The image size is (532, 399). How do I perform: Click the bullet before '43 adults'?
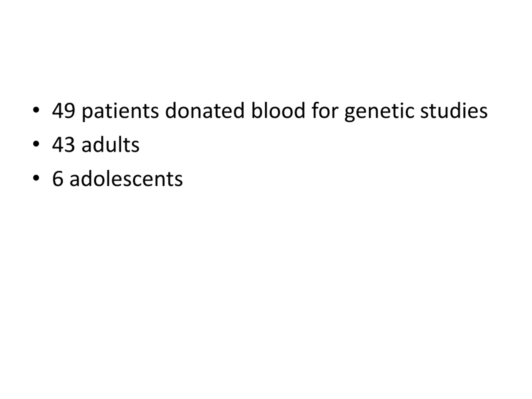tap(36, 144)
